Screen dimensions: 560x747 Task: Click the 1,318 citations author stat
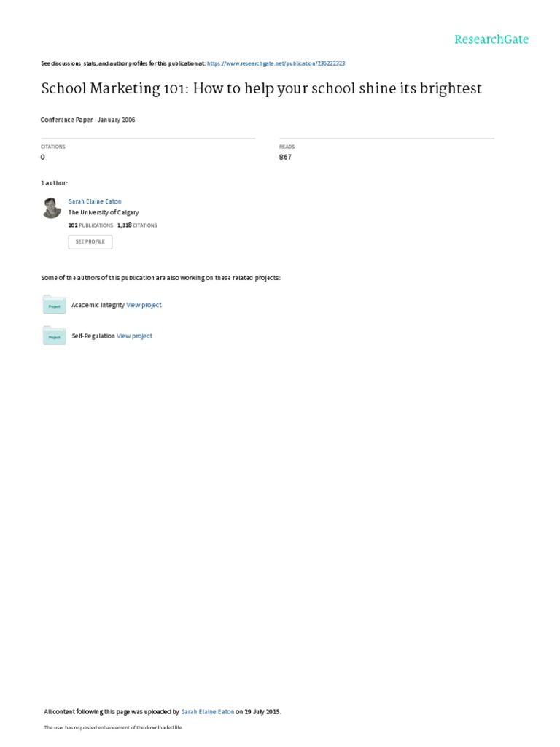point(137,225)
